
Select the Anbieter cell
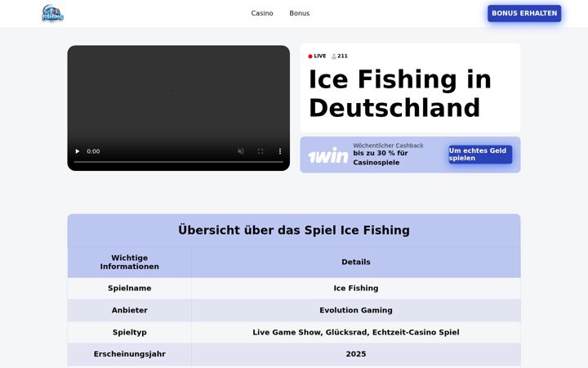coord(129,310)
